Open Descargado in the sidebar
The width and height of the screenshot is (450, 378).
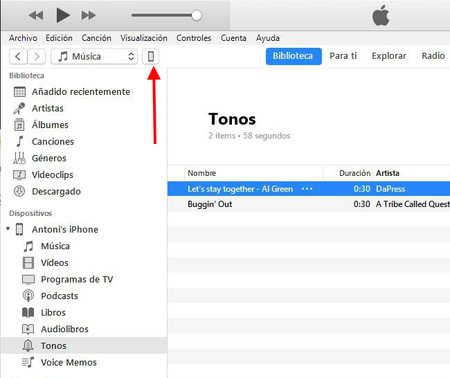56,192
